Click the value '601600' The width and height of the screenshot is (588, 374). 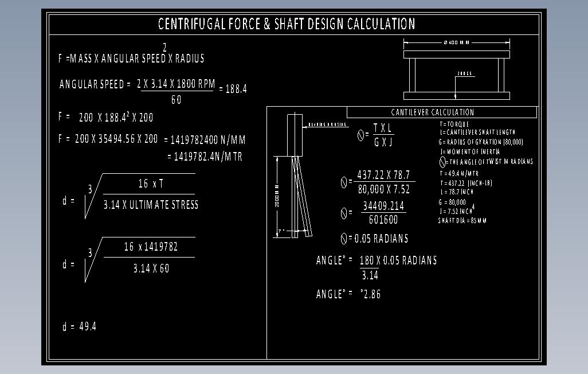(383, 220)
